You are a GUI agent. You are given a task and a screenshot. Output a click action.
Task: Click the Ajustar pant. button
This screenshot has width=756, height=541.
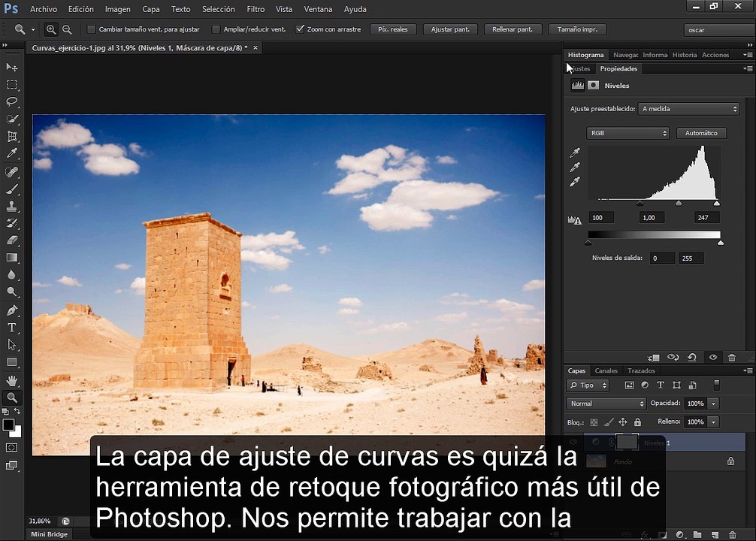click(450, 29)
